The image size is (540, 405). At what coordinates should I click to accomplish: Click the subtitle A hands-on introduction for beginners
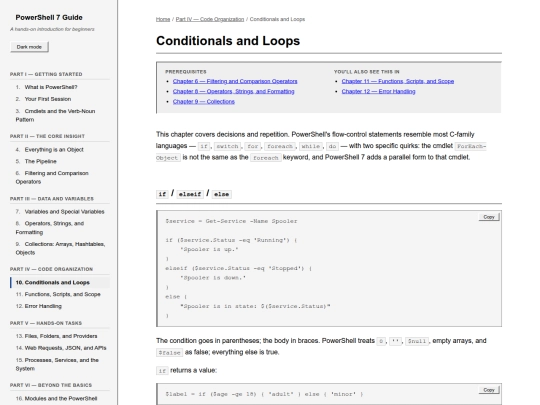(52, 29)
